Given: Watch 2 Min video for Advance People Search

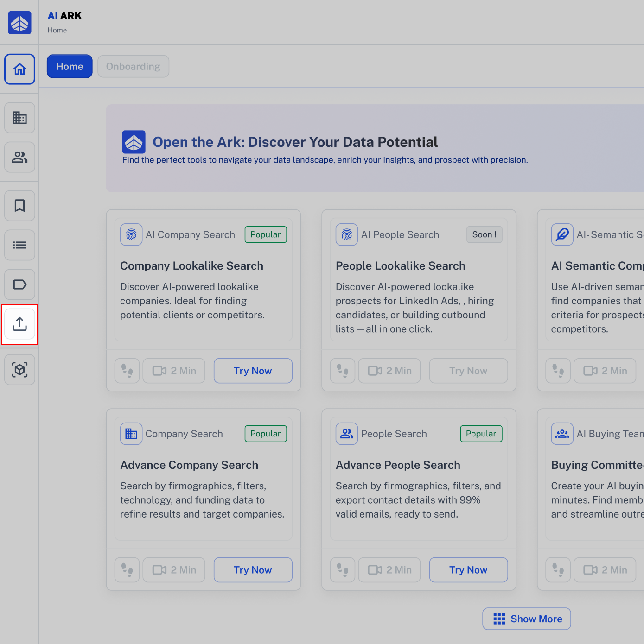Looking at the screenshot, I should click(389, 570).
